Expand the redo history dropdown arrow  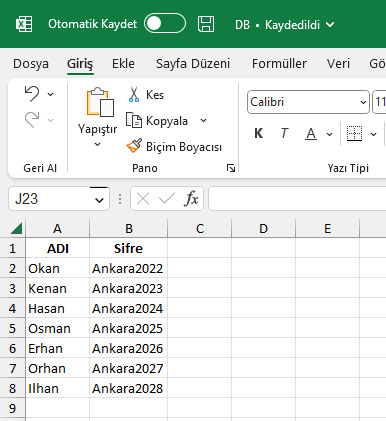(x=51, y=120)
